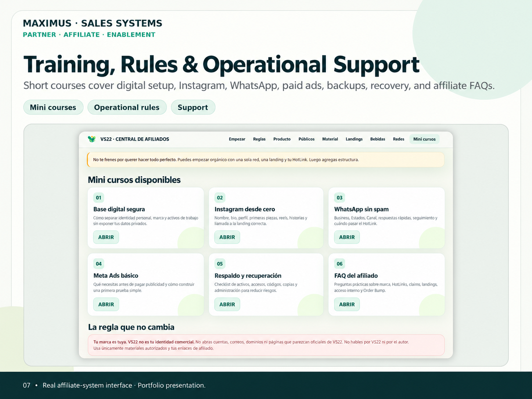Select the Mini courses pill tag
Viewport: 532px width, 399px height.
(53, 107)
